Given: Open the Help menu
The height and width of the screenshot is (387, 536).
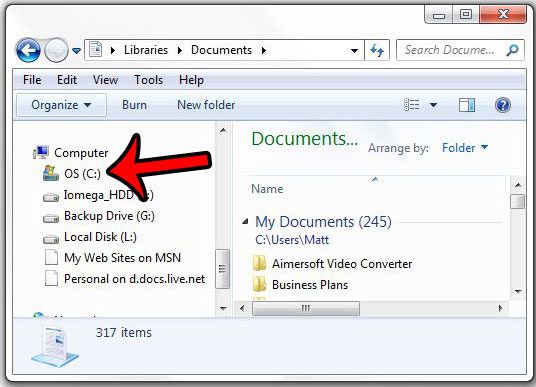Looking at the screenshot, I should (x=191, y=80).
